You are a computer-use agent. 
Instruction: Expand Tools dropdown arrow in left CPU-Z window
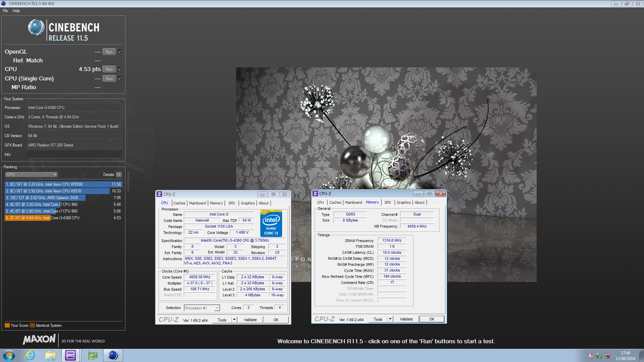point(234,320)
